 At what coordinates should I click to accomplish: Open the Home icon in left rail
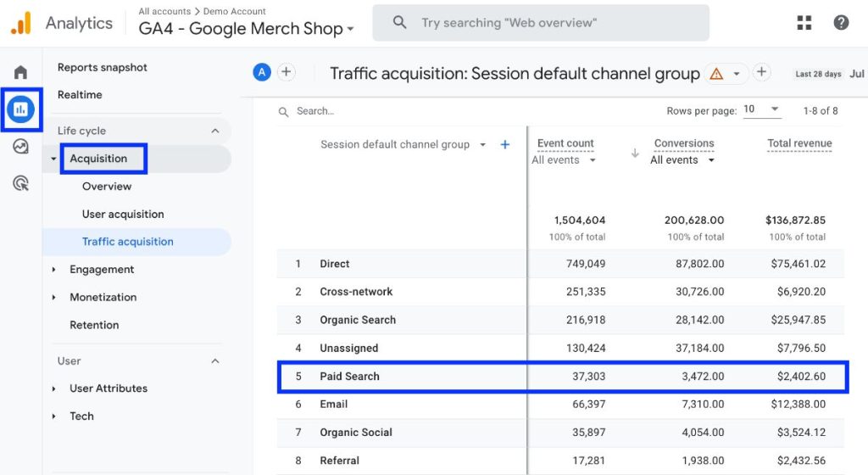pos(20,72)
